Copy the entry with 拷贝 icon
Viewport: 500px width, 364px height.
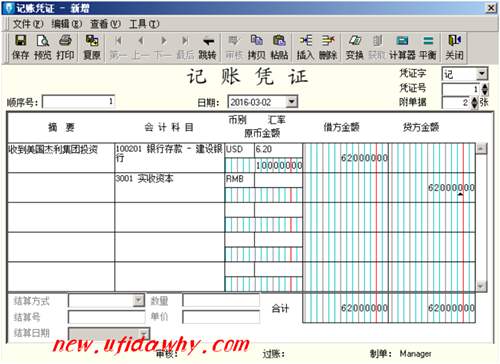(x=256, y=47)
